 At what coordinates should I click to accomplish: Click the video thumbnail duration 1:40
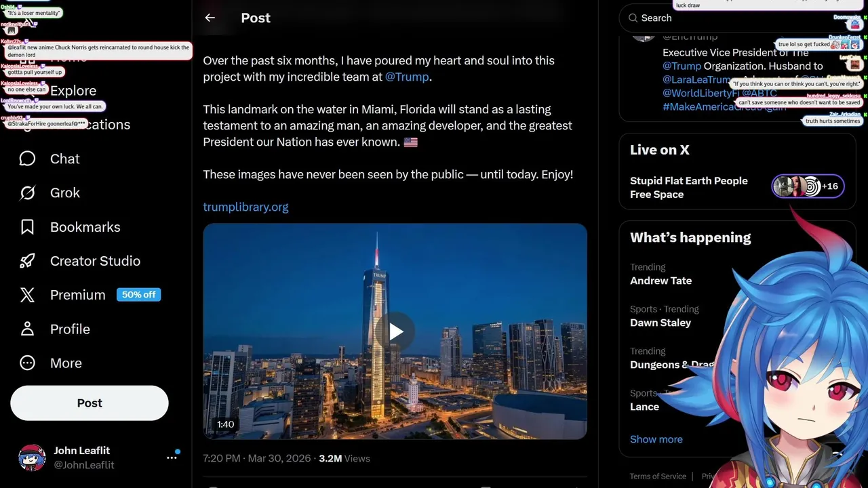click(226, 424)
